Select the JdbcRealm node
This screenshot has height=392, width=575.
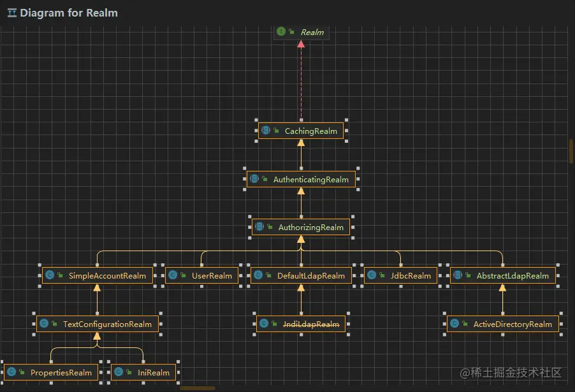click(x=400, y=276)
